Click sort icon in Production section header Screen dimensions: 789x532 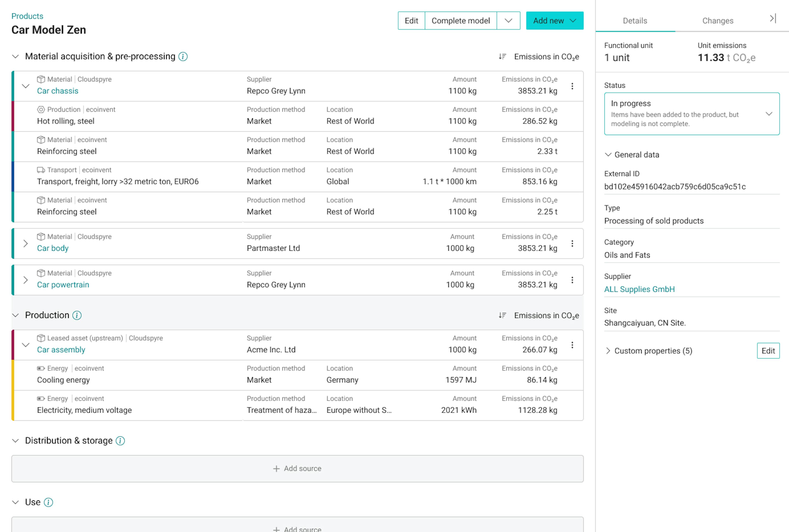click(x=502, y=315)
